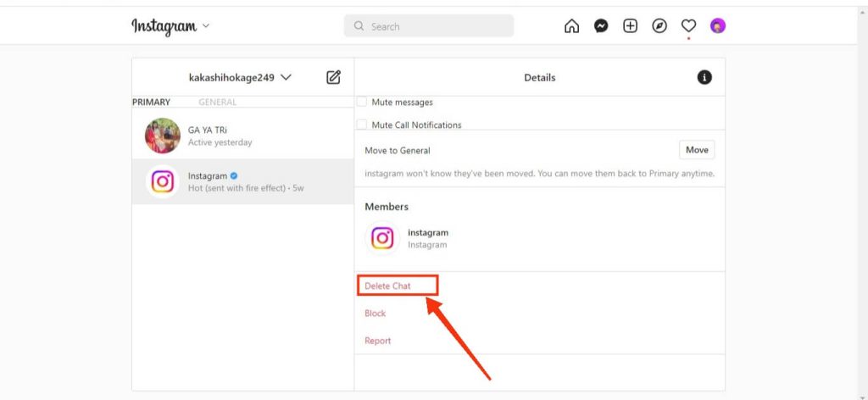Click the verified badge beside Instagram chat
The image size is (868, 400).
tap(234, 176)
